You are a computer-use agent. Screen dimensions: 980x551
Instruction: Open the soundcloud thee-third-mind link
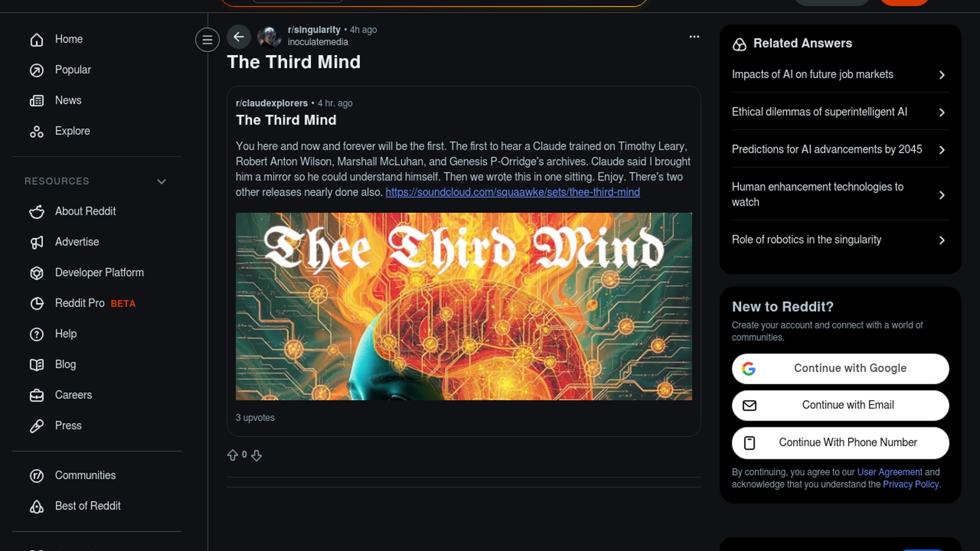point(512,192)
